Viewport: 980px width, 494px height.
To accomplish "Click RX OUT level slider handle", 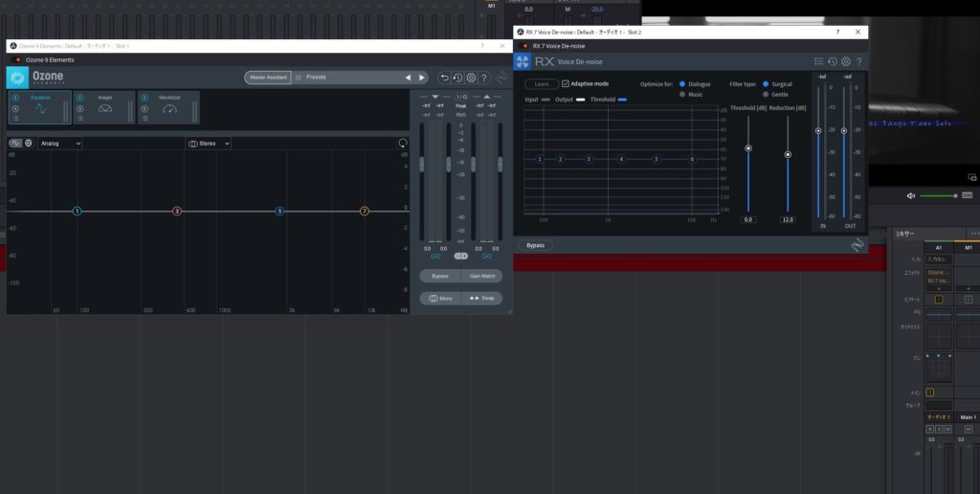I will pos(844,131).
